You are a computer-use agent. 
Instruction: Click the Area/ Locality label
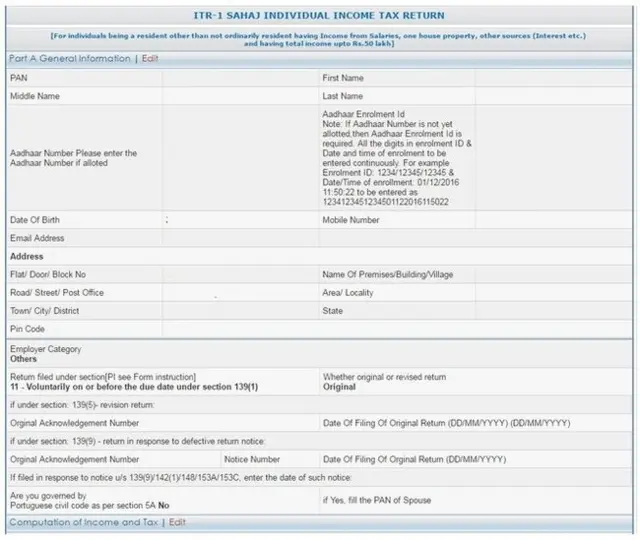[348, 293]
